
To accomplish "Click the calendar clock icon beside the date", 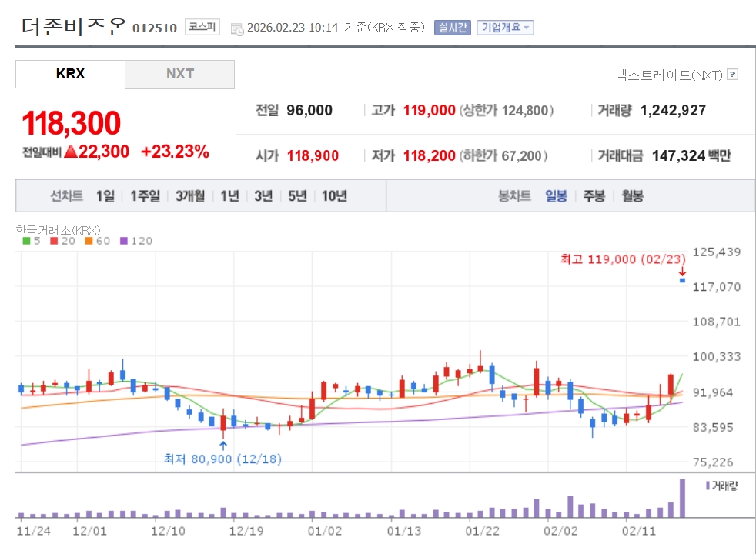I will click(x=237, y=28).
